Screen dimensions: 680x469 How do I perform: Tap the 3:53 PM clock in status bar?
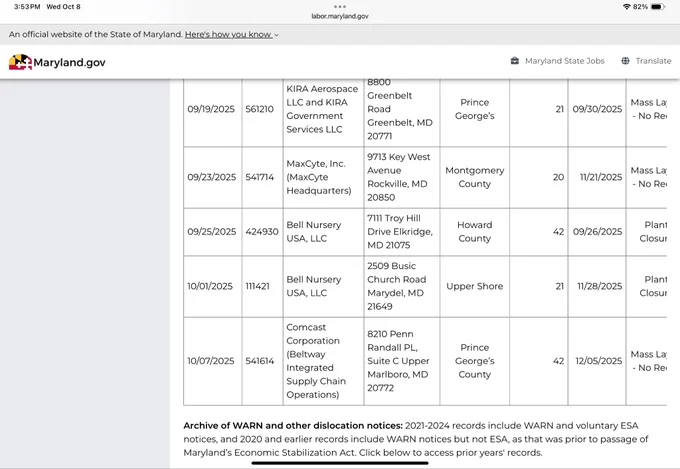click(27, 7)
